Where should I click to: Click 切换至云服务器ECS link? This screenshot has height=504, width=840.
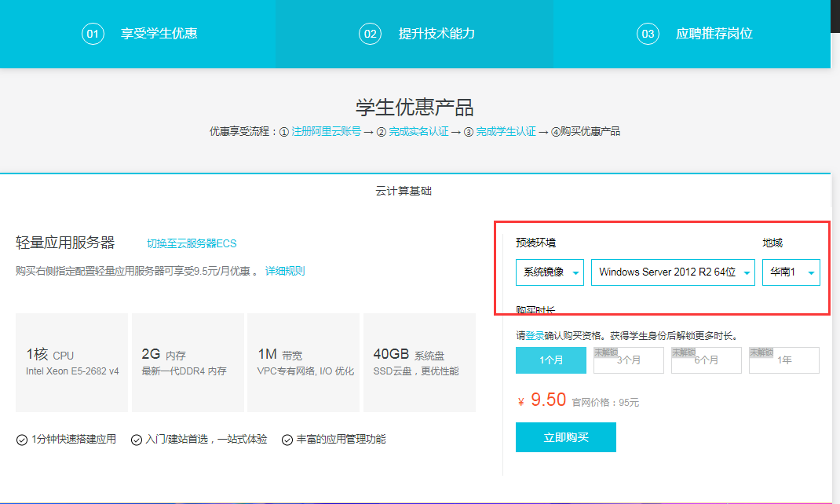click(x=192, y=243)
